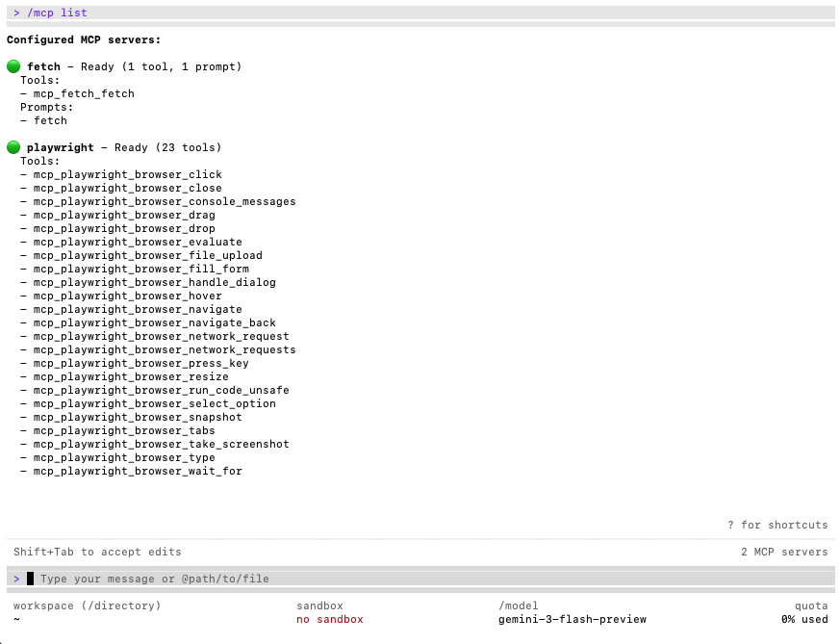The width and height of the screenshot is (840, 644).
Task: Click mcp_playwright_browser_snapshot entry
Action: point(138,417)
